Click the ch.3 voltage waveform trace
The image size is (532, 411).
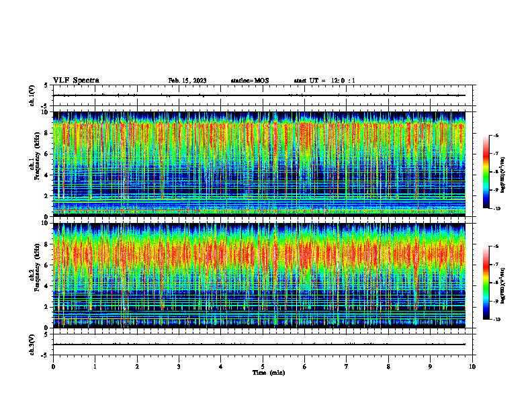coord(259,345)
